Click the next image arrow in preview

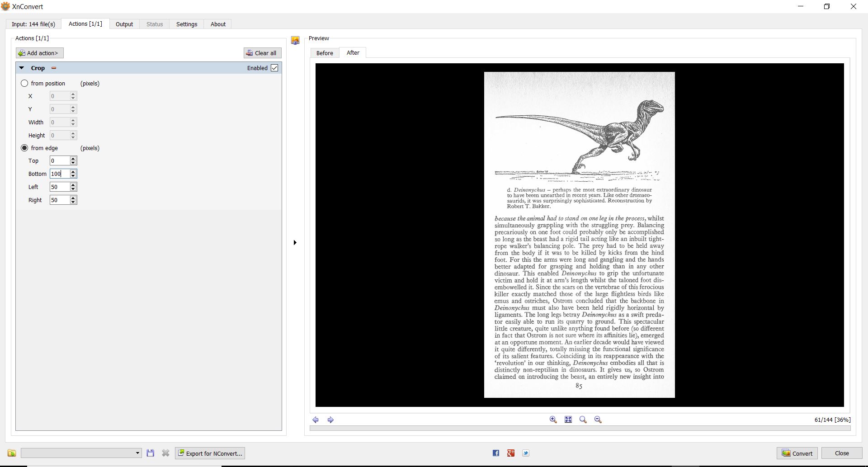[x=330, y=420]
